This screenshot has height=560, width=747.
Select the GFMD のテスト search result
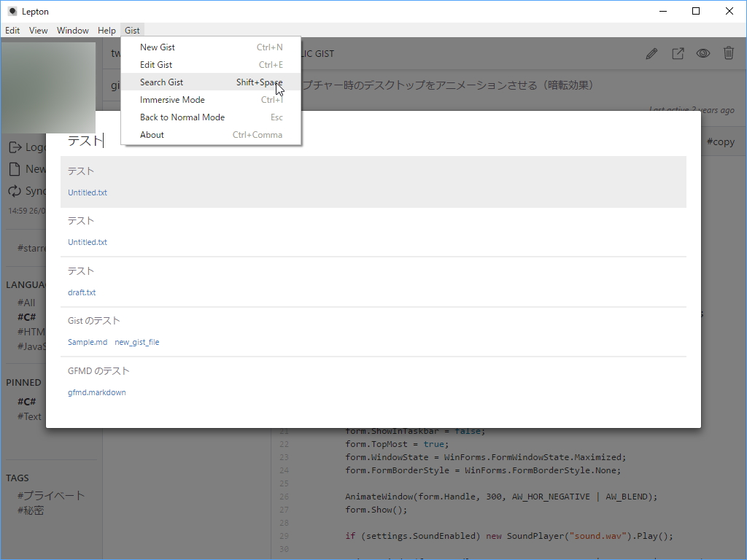[373, 382]
